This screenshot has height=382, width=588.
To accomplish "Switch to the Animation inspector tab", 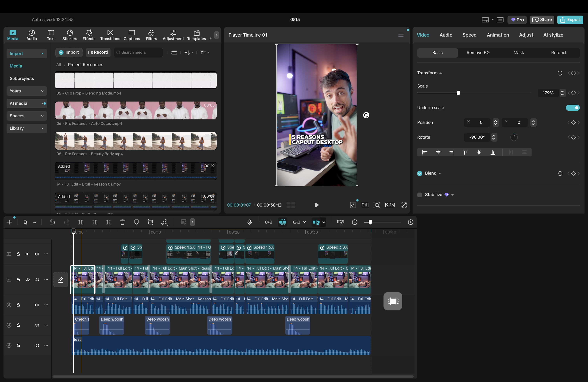I will pos(498,35).
